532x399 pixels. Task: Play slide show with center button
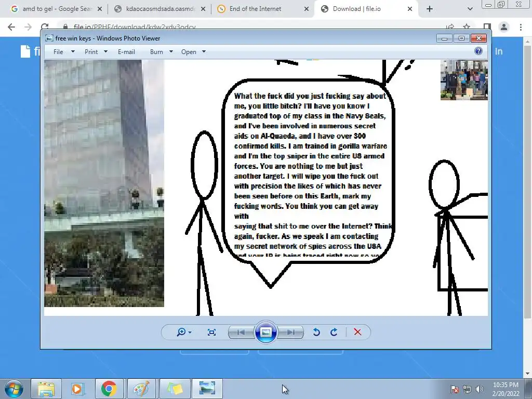tap(265, 332)
